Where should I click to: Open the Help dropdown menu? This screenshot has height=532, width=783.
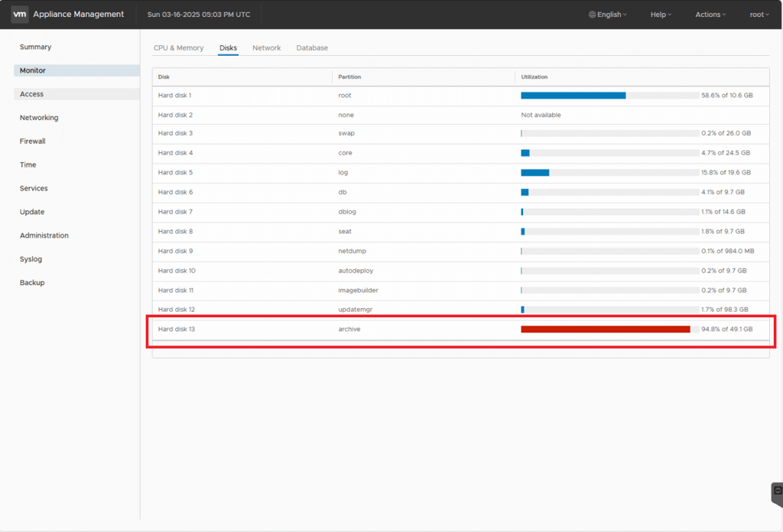tap(661, 15)
